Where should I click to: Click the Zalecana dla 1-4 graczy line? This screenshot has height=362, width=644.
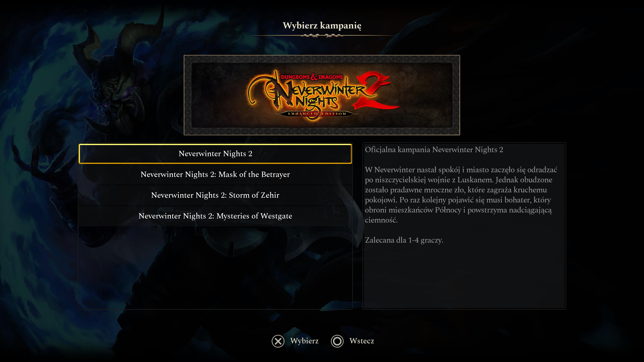[x=404, y=240]
